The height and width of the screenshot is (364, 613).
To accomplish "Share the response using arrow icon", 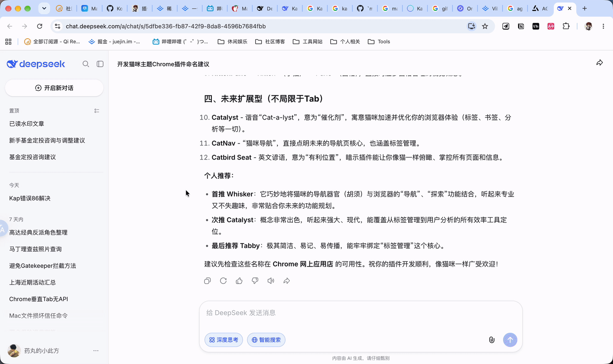I will tap(286, 281).
